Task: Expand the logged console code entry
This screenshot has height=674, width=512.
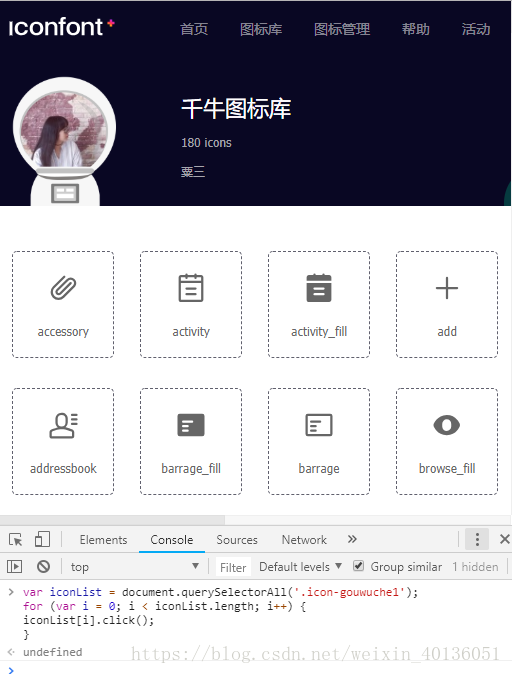Action: [11, 592]
